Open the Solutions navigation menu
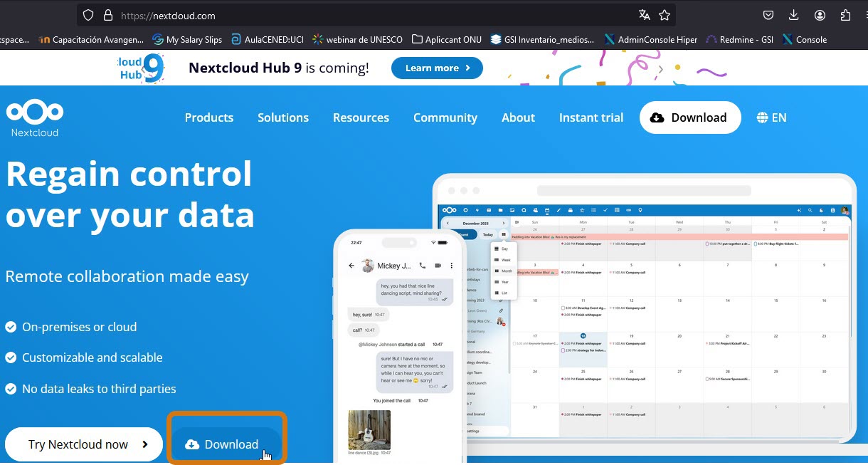 point(283,117)
